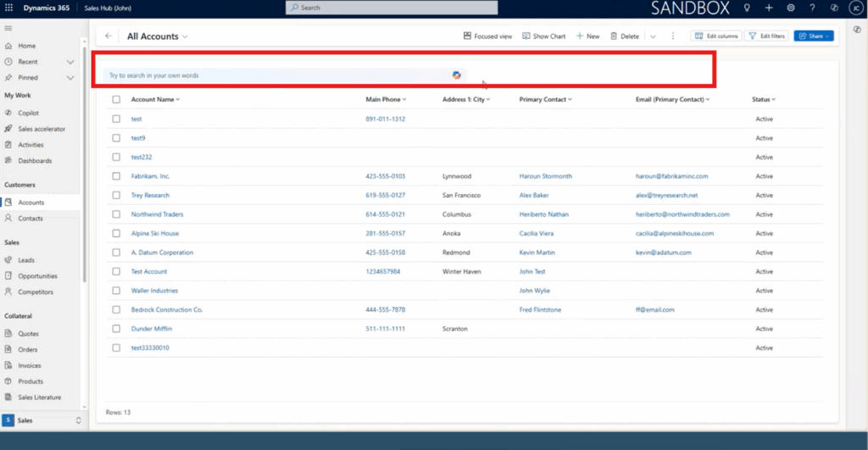The image size is (868, 450).
Task: Click email kevin@adatum.com
Action: click(x=663, y=253)
